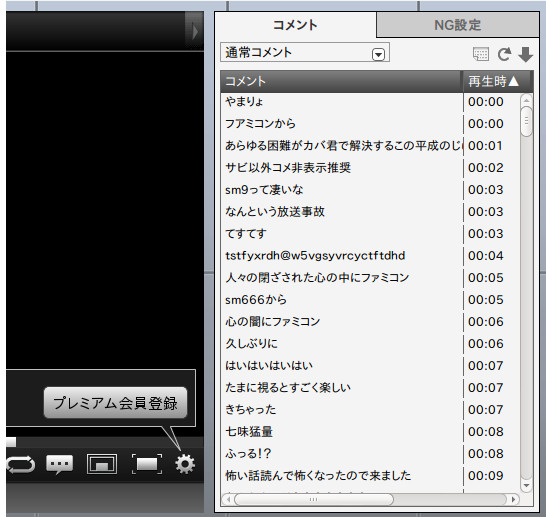The image size is (546, 517).
Task: Click the video seek bar handle
Action: (11, 442)
